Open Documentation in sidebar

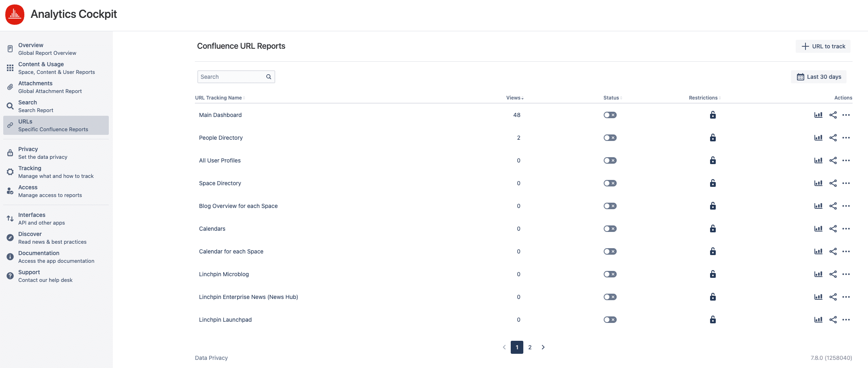[56, 257]
